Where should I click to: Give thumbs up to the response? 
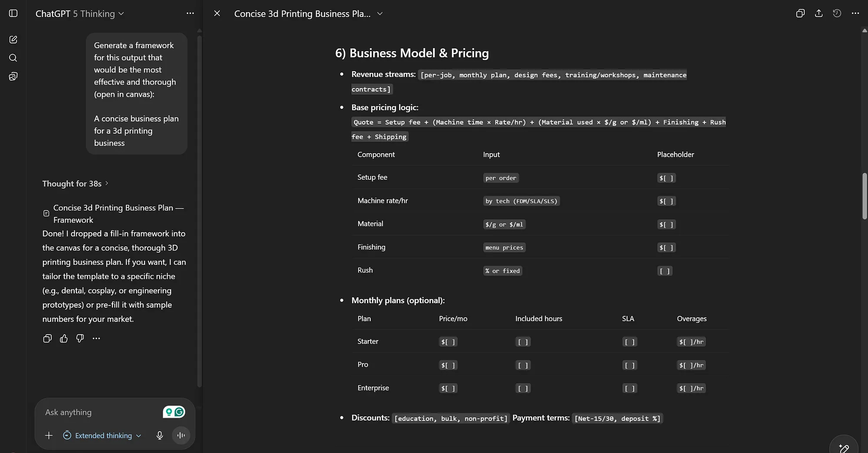pos(64,338)
